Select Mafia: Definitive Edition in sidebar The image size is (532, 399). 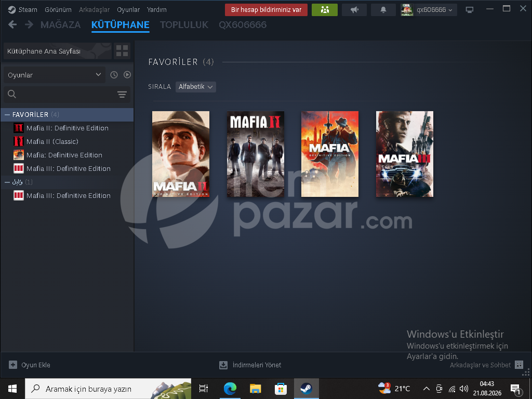67,155
